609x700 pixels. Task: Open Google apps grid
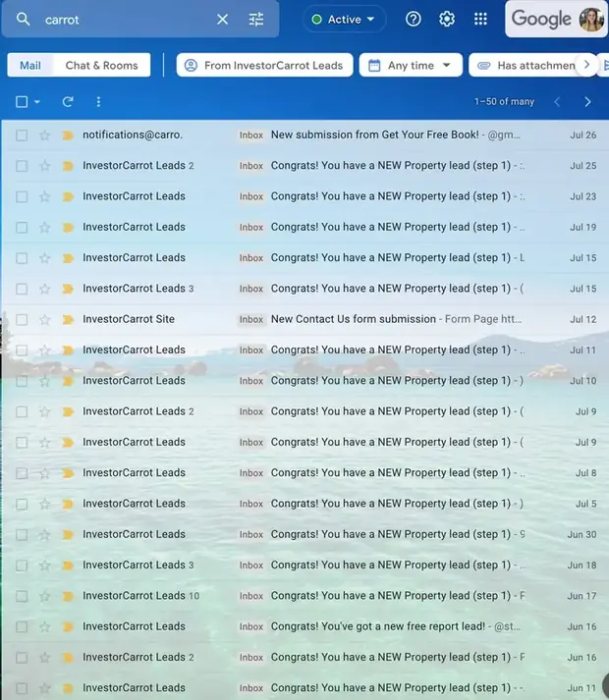tap(480, 20)
